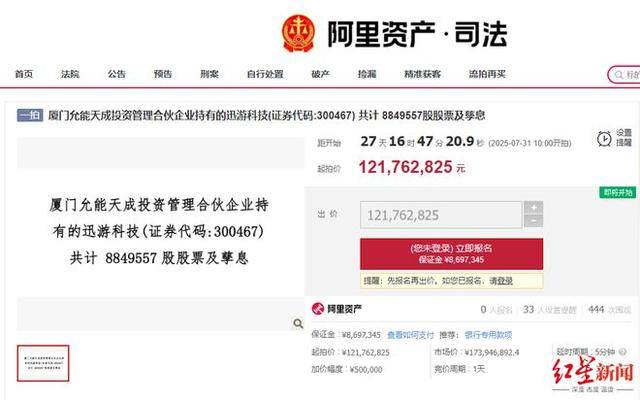
Task: Go to the 公告 menu item
Action: pyautogui.click(x=116, y=74)
